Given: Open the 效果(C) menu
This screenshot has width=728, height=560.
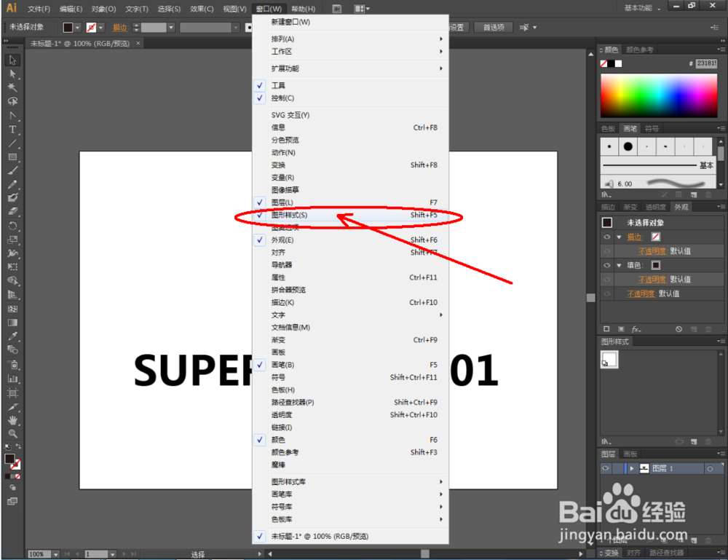Looking at the screenshot, I should pos(202,9).
